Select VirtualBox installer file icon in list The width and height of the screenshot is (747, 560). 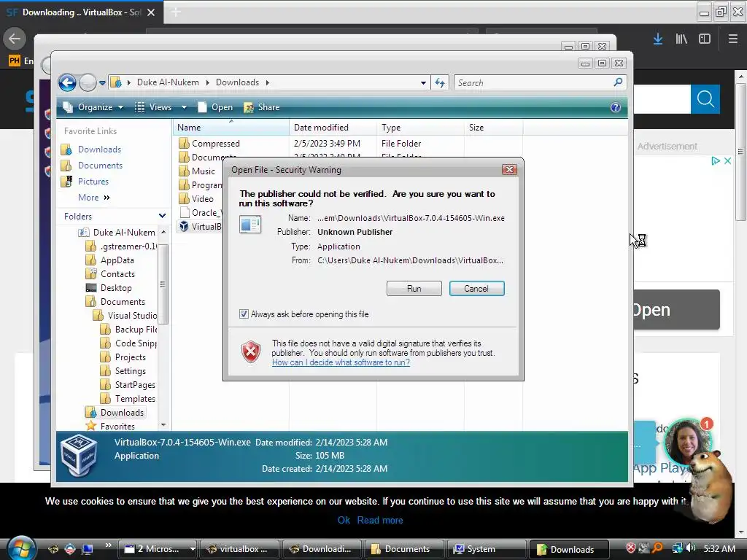184,226
